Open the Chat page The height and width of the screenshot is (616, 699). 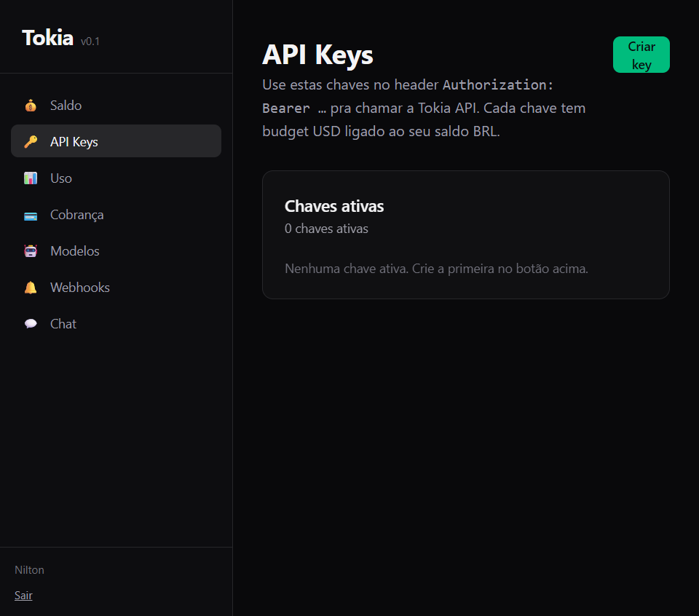point(116,323)
